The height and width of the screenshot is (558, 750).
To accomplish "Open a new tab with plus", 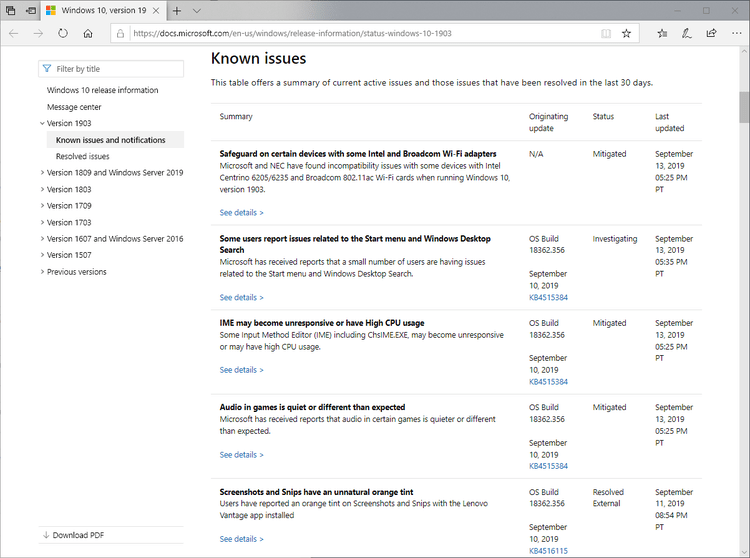I will point(177,11).
